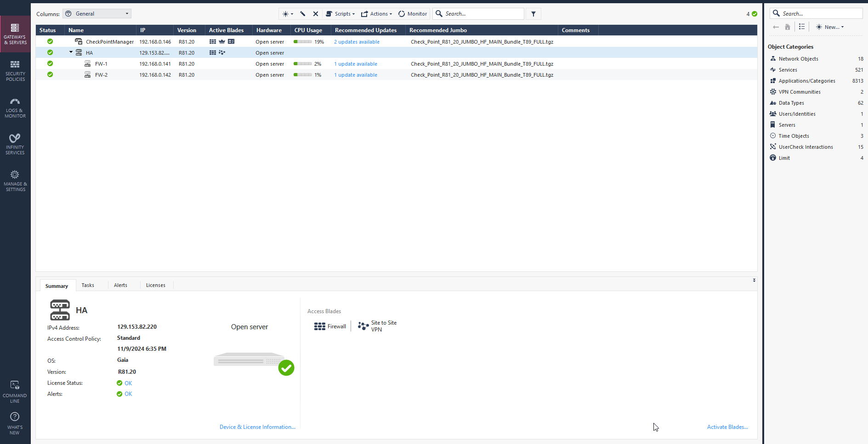Select the Network Objects category
The image size is (868, 444).
point(798,59)
